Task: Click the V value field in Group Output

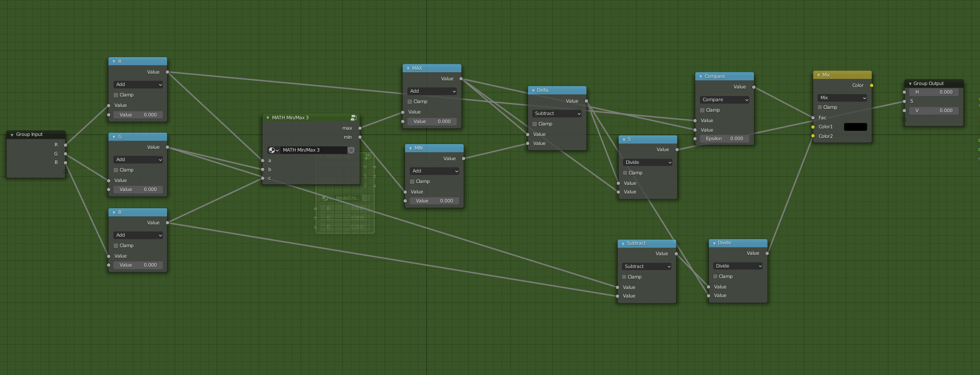Action: tap(934, 111)
